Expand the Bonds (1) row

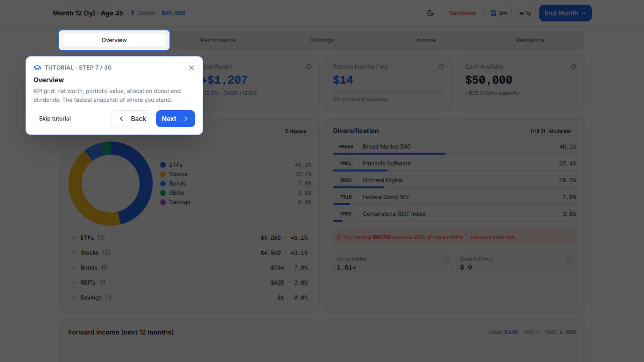coord(191,268)
